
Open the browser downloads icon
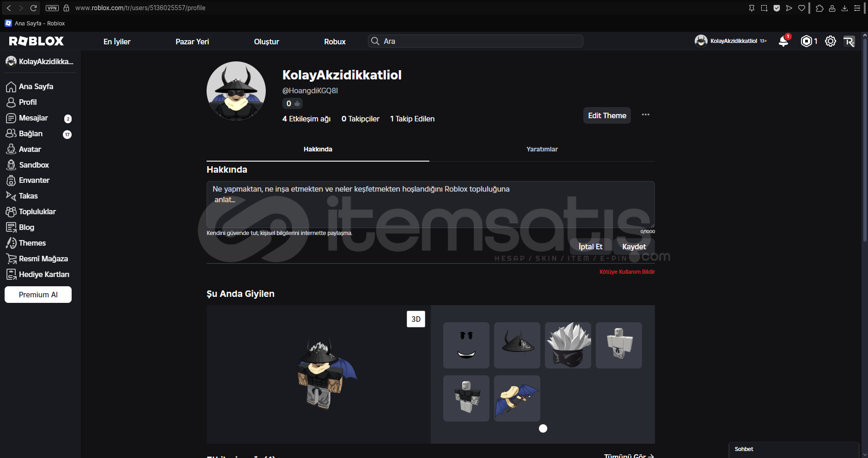tap(844, 8)
